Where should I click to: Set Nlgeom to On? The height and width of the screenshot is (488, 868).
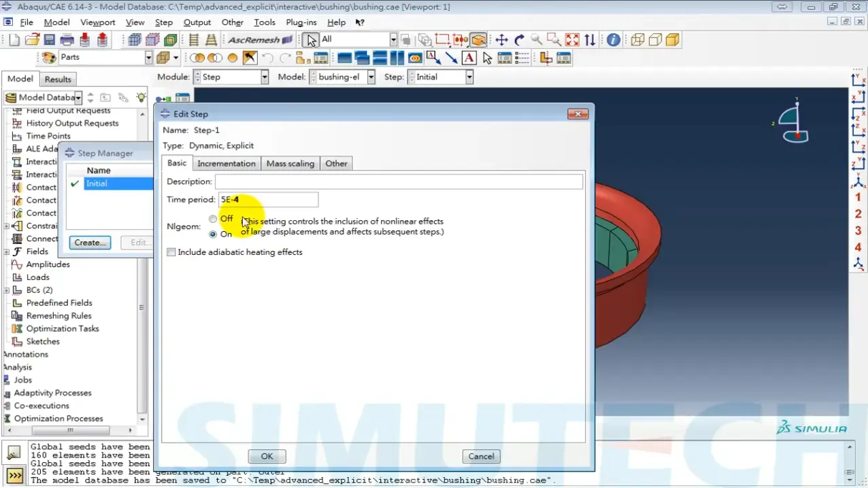(213, 234)
